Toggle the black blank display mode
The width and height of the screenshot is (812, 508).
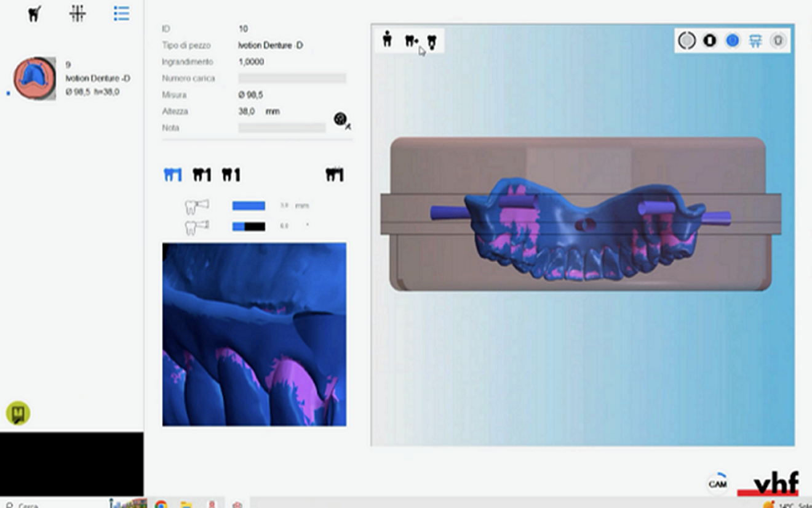(708, 40)
